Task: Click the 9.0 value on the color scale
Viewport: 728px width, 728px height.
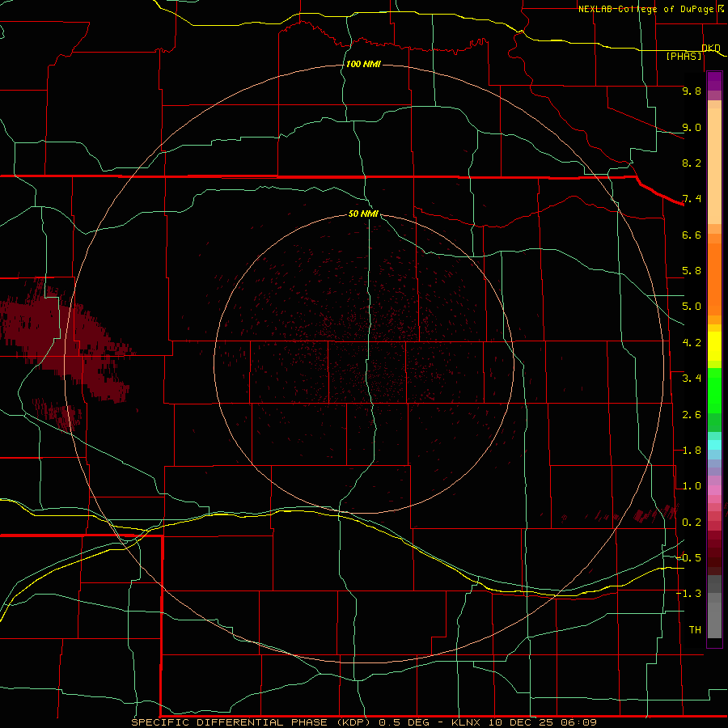Action: tap(692, 127)
